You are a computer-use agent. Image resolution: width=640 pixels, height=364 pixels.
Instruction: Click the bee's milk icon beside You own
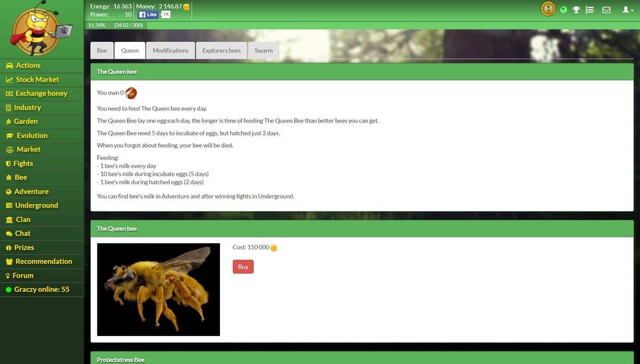(x=131, y=93)
